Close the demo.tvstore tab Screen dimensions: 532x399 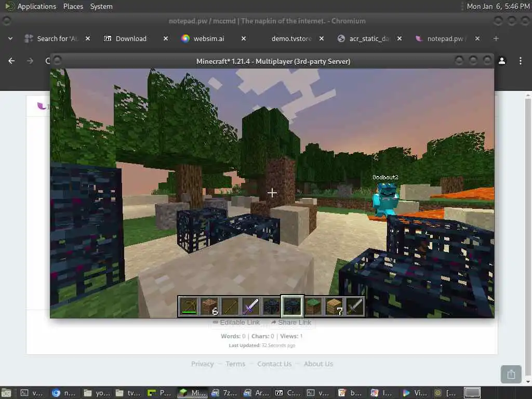point(321,38)
